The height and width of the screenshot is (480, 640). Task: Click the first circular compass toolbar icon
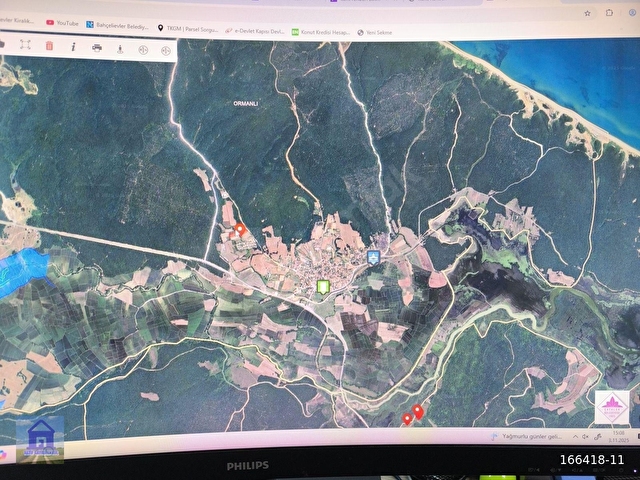click(143, 50)
